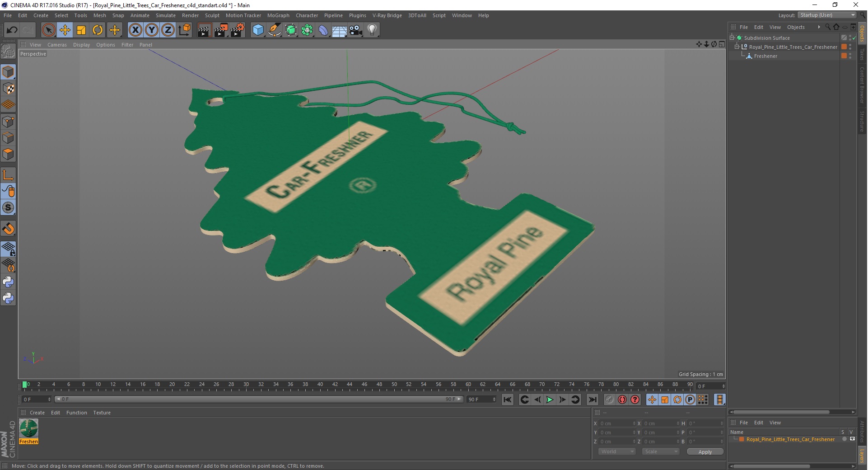Add a subdivision surface generator object
The height and width of the screenshot is (470, 868).
[x=291, y=30]
